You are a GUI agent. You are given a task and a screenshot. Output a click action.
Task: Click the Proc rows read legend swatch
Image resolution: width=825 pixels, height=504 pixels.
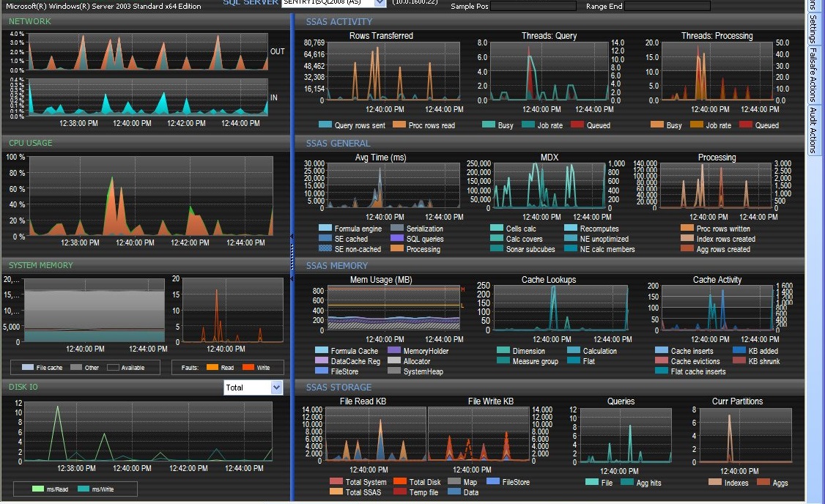click(399, 125)
